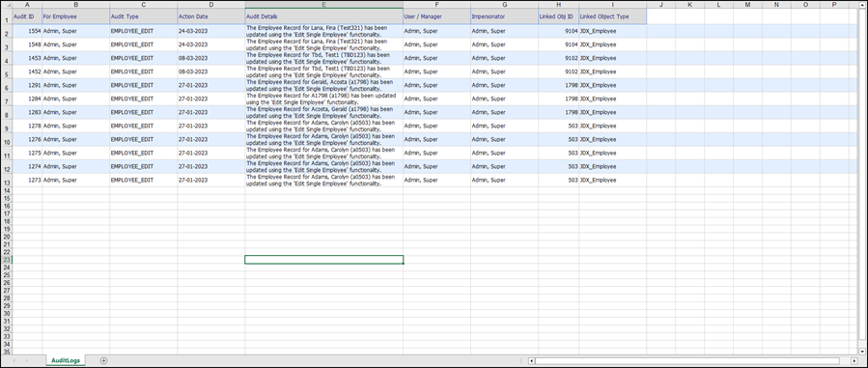Viewport: 868px width, 368px height.
Task: Select column I header
Action: click(x=613, y=5)
